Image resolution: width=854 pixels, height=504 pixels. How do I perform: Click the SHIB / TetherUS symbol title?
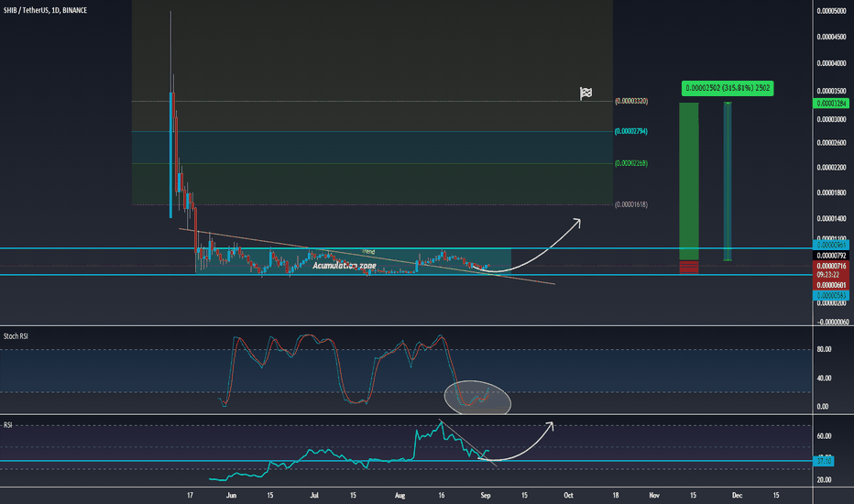pyautogui.click(x=45, y=10)
